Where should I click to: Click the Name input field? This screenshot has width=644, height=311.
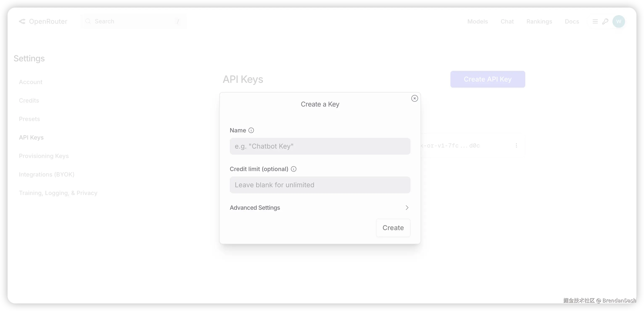pos(320,146)
